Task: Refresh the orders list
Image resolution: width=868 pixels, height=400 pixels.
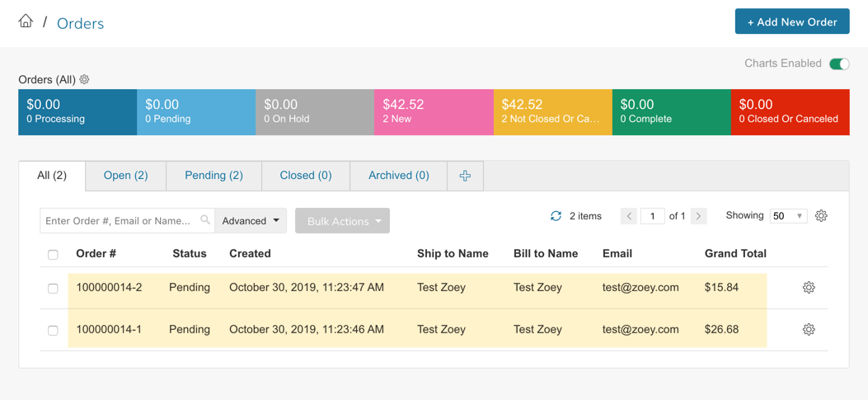Action: coord(556,216)
